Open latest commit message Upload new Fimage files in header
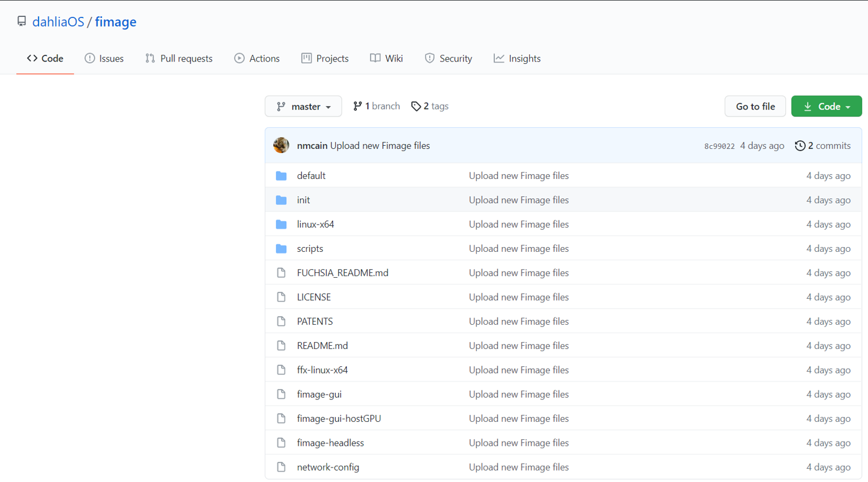Viewport: 868px width, 482px height. coord(380,146)
